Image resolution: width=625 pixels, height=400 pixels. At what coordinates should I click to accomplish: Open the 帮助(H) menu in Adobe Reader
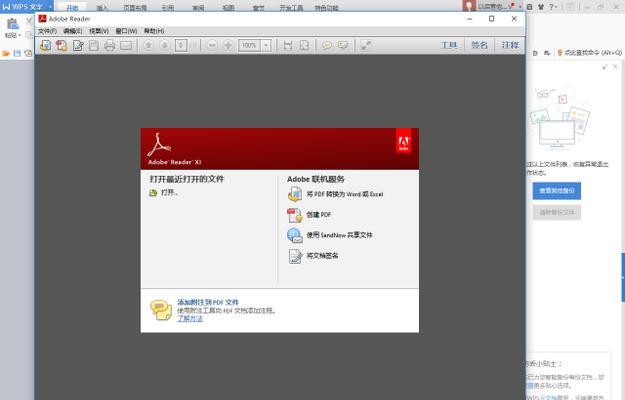[154, 31]
